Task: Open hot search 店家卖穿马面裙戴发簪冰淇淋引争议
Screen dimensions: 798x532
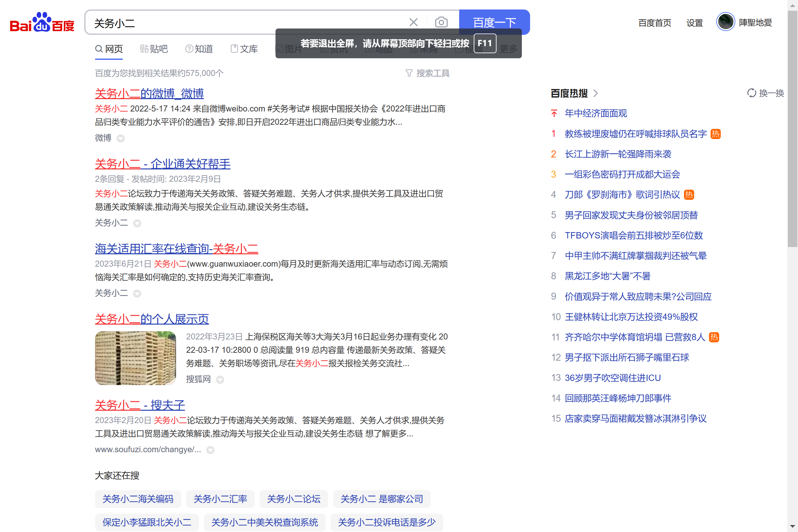Action: pyautogui.click(x=636, y=419)
